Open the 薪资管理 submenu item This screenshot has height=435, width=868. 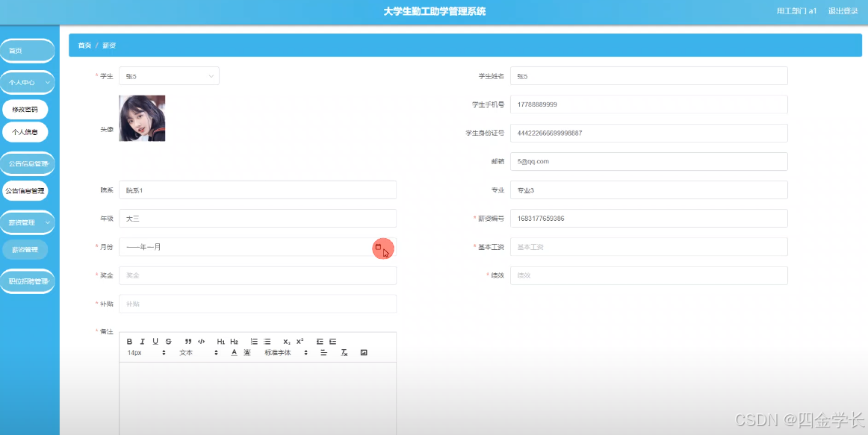coord(25,250)
